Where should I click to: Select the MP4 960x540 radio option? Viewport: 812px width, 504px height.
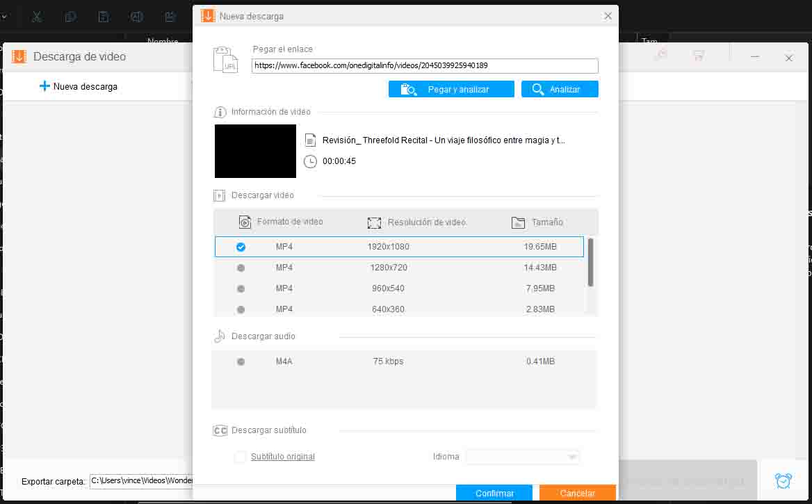tap(241, 288)
